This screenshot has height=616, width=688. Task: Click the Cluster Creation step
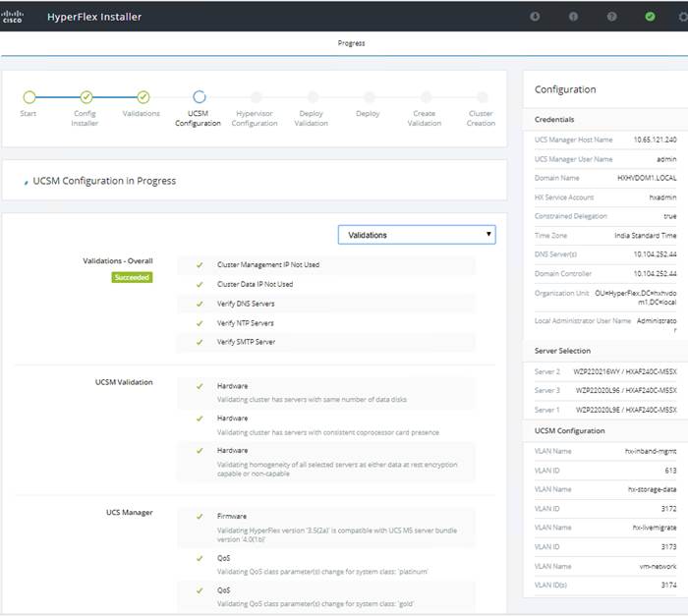481,97
